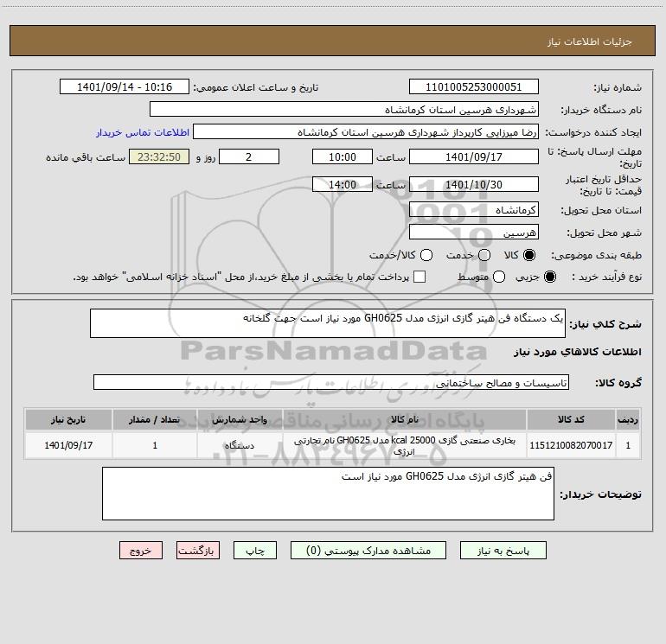Click the نام کالا column header
This screenshot has height=644, width=666.
pyautogui.click(x=405, y=419)
